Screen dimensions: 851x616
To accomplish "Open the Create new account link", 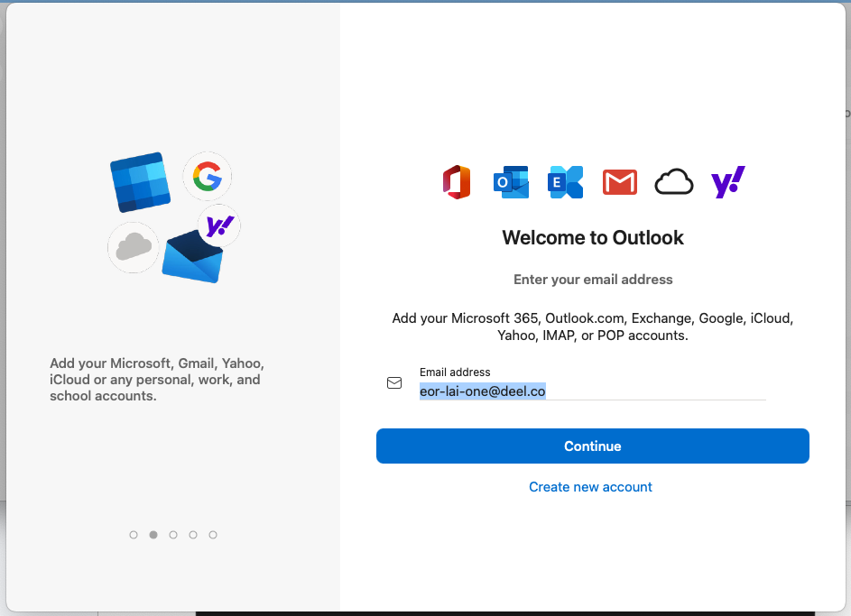I will (590, 487).
